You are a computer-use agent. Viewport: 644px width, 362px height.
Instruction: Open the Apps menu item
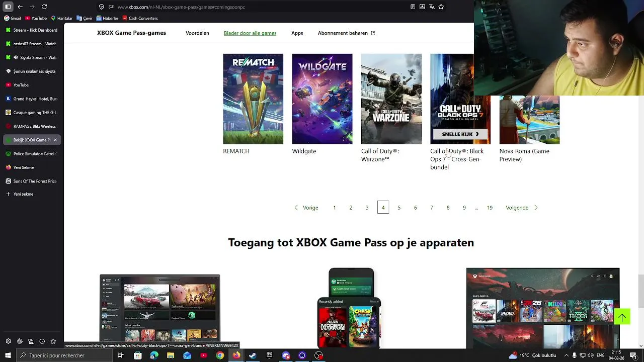coord(297,33)
